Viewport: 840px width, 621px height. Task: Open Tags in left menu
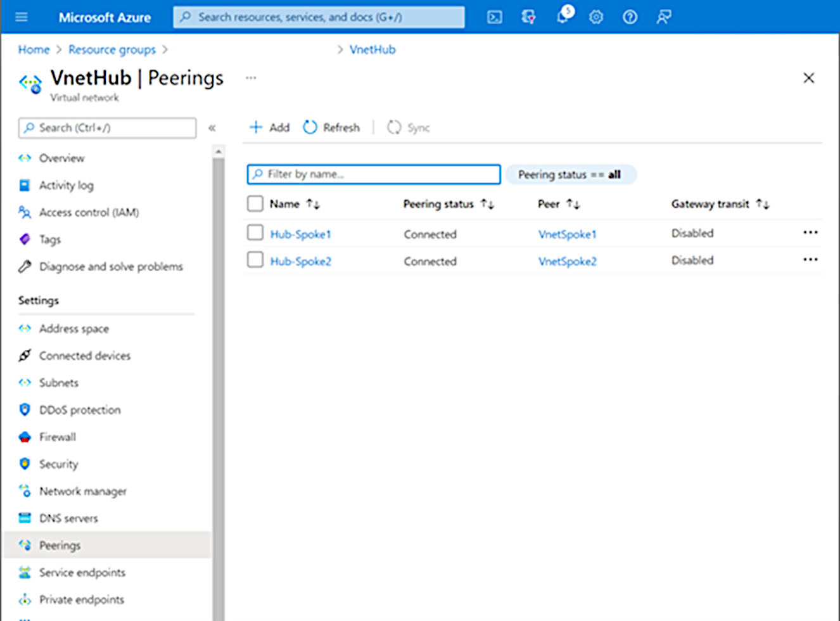(x=49, y=240)
